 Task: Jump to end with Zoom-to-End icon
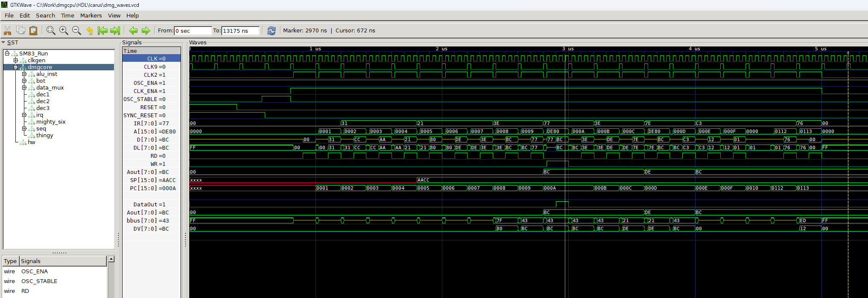pyautogui.click(x=115, y=30)
